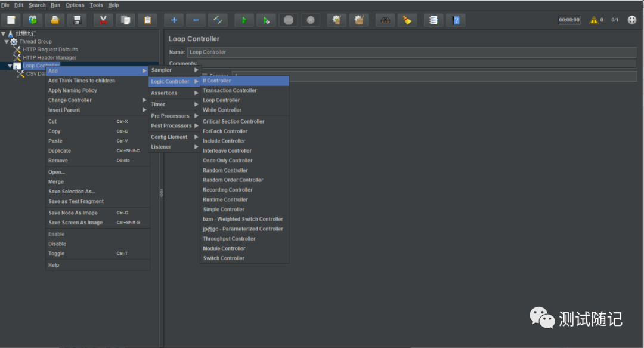Screen dimensions: 644x348
Task: Choose Module Controller
Action: pos(245,249)
